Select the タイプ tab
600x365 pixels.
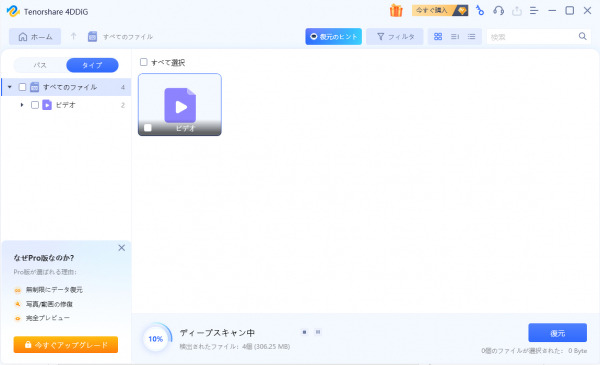92,65
